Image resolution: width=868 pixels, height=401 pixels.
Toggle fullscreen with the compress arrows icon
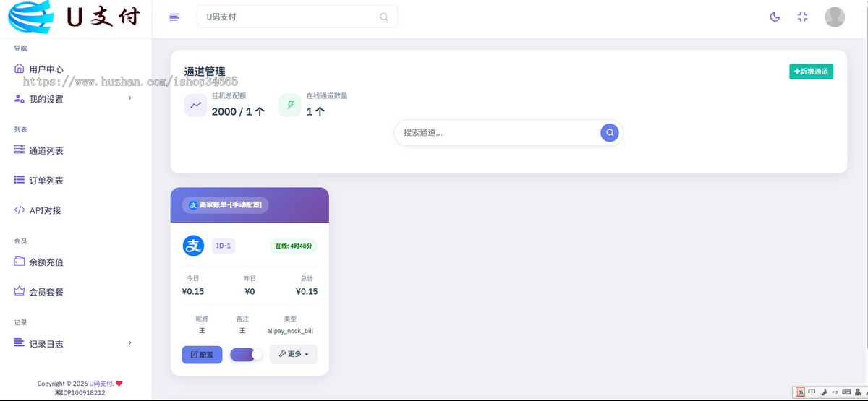802,17
